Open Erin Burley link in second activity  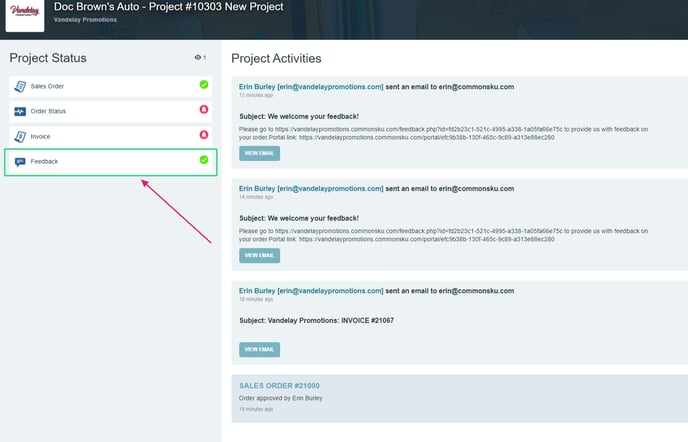click(x=311, y=189)
